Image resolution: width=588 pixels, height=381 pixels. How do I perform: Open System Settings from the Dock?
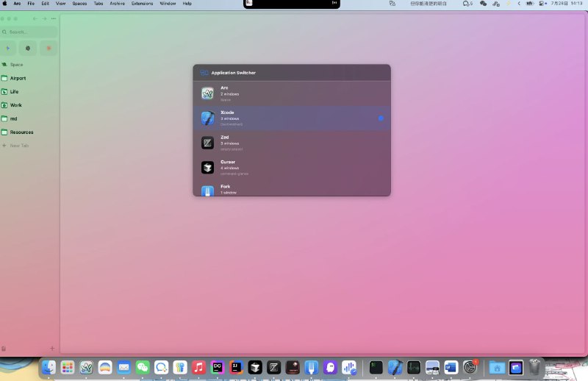pos(470,367)
